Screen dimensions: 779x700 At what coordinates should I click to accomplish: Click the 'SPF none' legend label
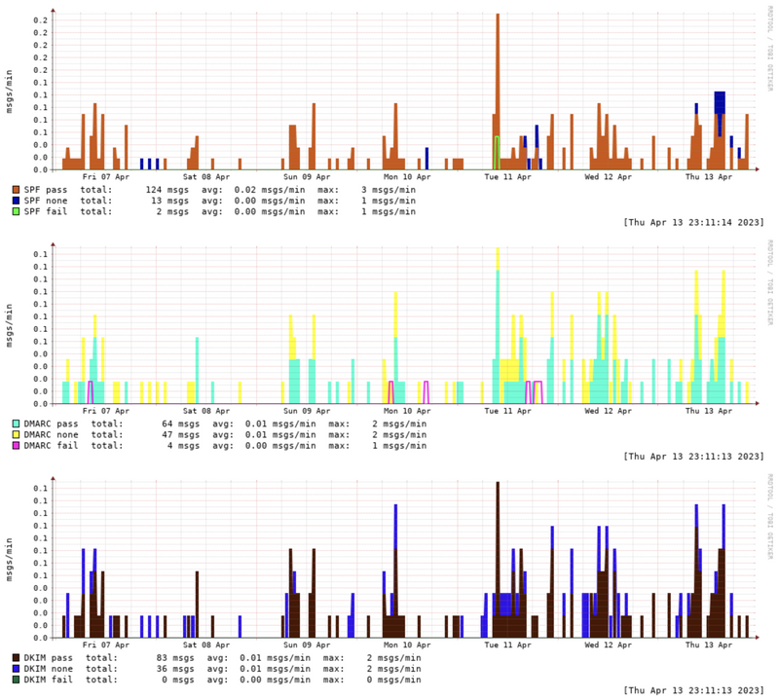click(x=45, y=201)
